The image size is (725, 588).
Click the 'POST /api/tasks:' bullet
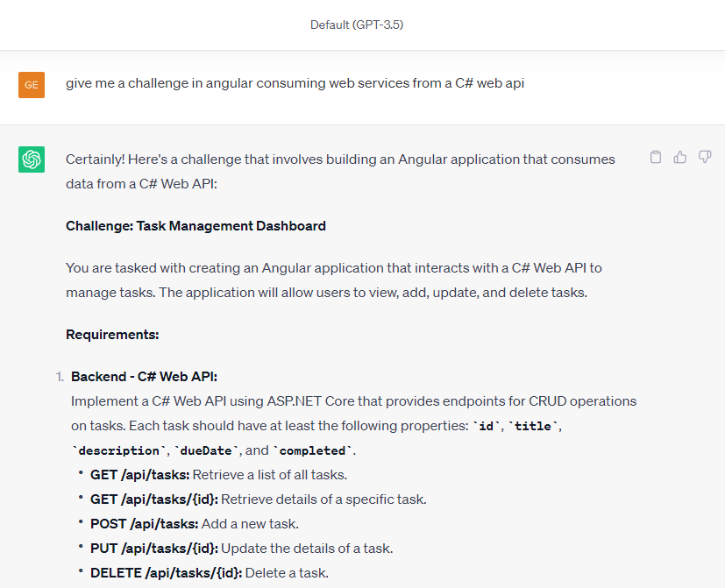145,524
